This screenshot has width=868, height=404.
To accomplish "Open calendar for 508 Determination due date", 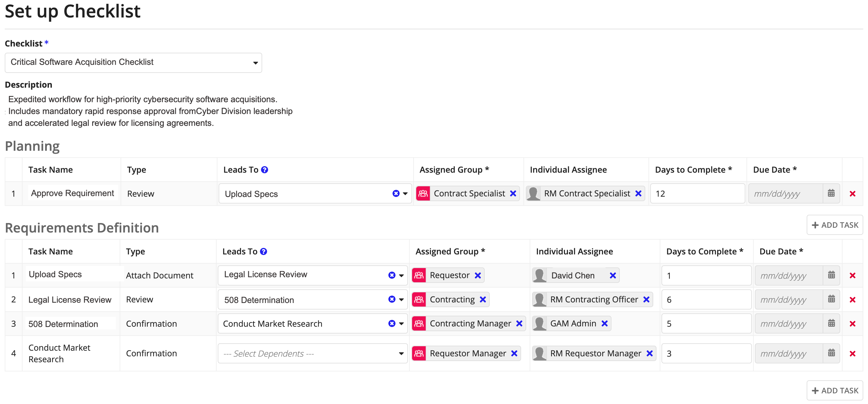I will [x=831, y=323].
